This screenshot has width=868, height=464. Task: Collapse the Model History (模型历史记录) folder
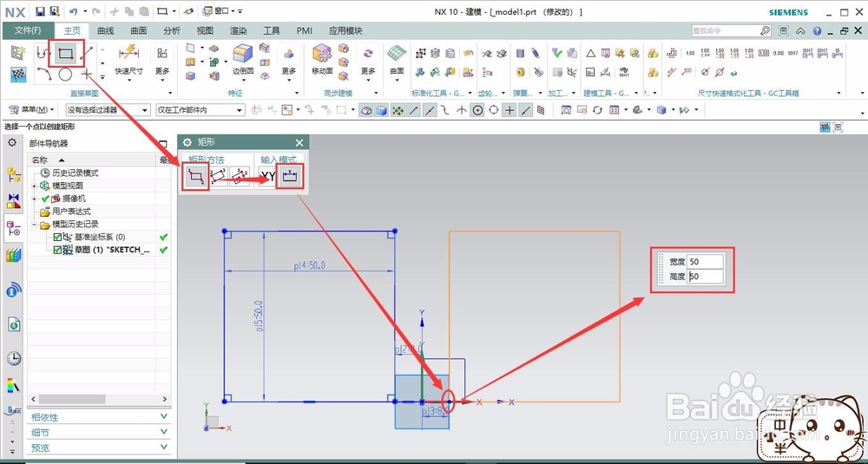(x=35, y=225)
